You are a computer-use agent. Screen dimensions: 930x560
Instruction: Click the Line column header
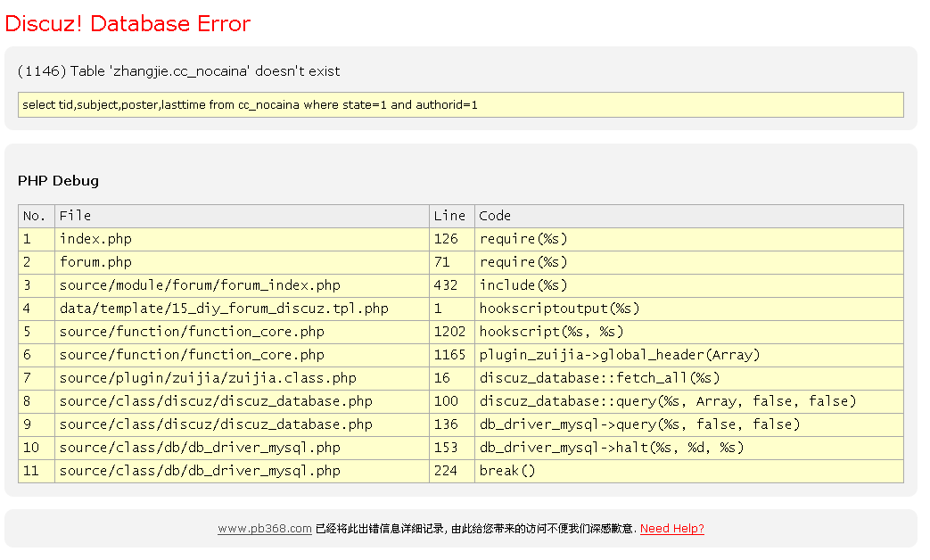[x=450, y=215]
